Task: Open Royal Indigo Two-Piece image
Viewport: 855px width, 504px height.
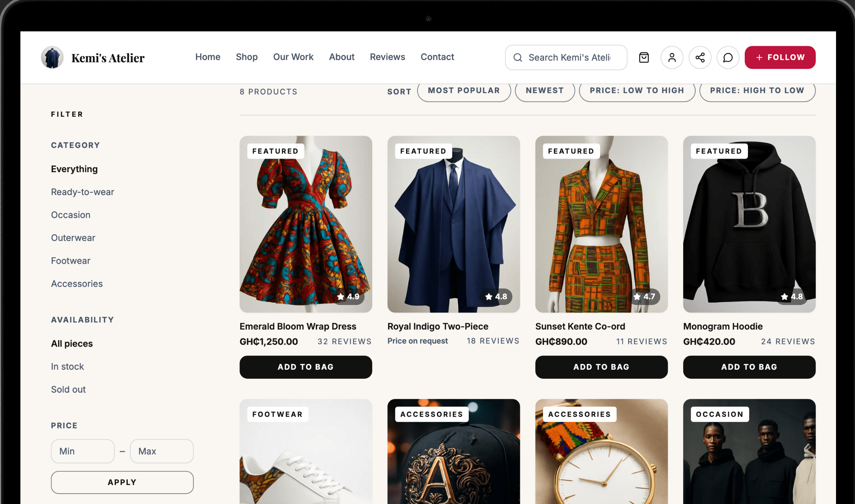Action: tap(454, 224)
